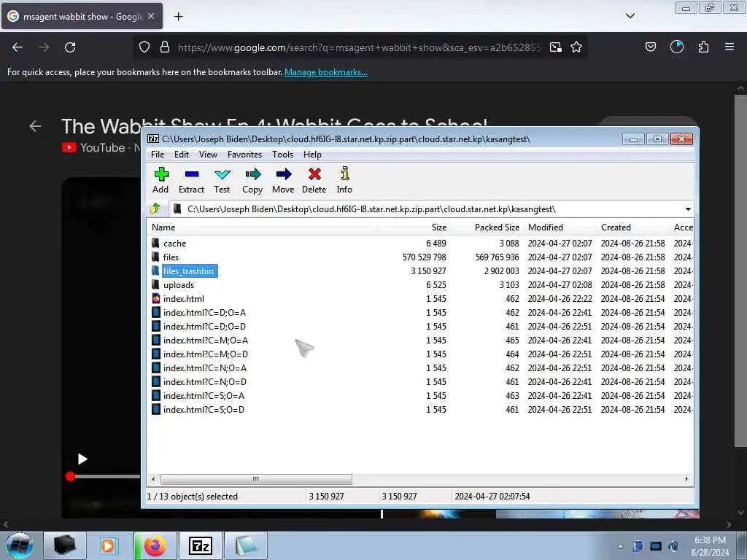Select the files folder row
747x560 pixels.
pyautogui.click(x=420, y=257)
